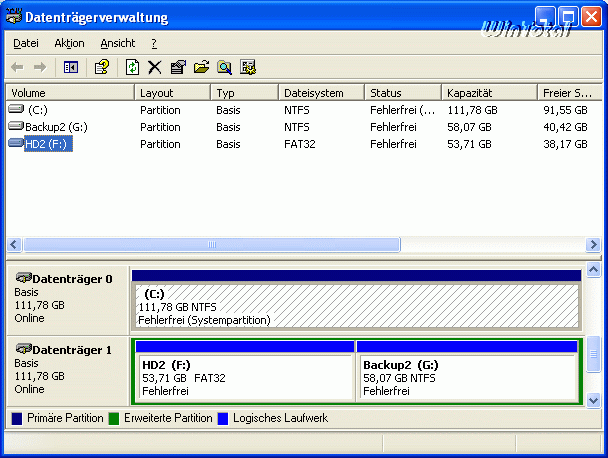Open the Aktion menu
This screenshot has width=608, height=458.
69,43
